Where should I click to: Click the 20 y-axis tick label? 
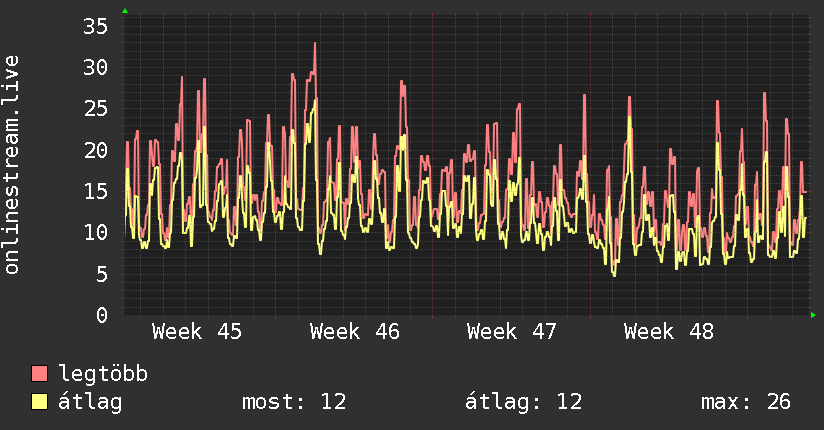tap(96, 150)
